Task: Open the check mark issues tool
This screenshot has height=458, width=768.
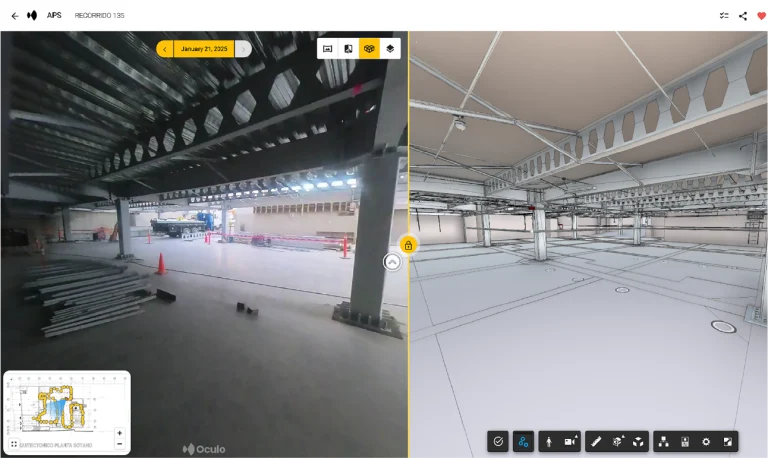Action: click(x=498, y=442)
